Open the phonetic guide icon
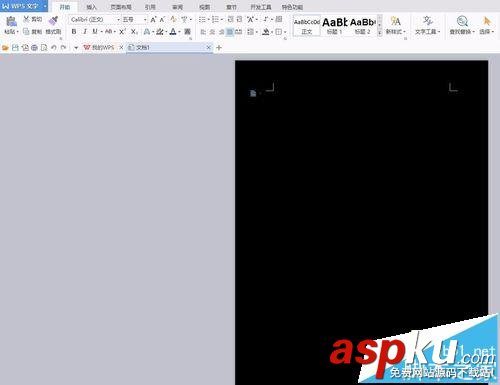 point(184,20)
